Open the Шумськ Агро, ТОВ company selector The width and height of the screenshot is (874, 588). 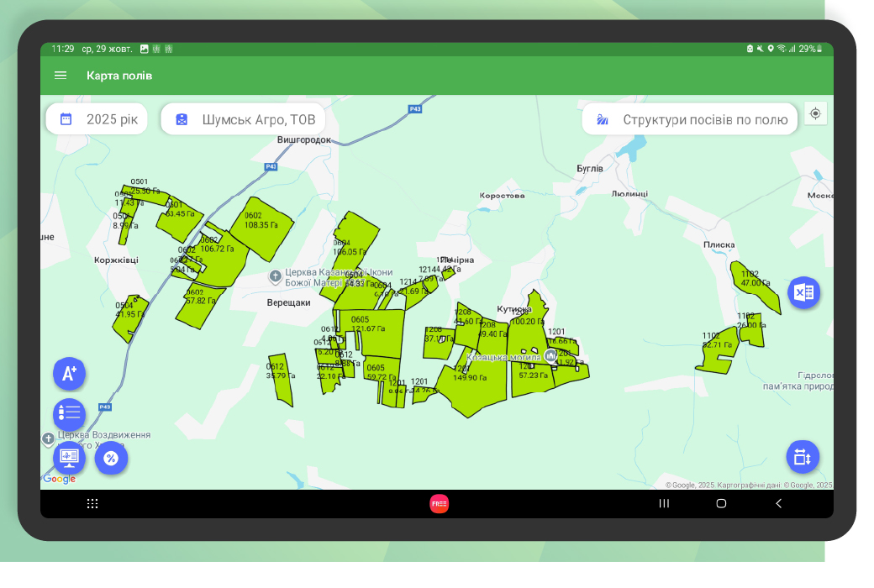[x=243, y=119]
